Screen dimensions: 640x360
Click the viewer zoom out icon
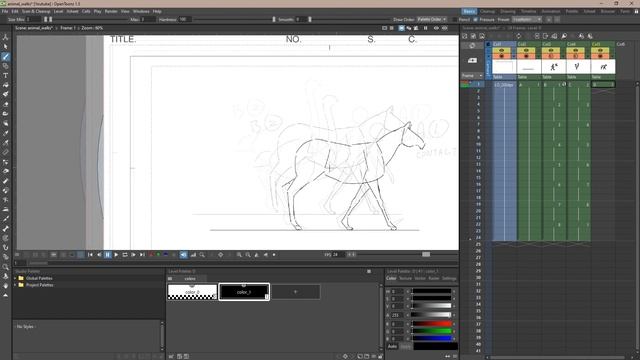[x=248, y=255]
